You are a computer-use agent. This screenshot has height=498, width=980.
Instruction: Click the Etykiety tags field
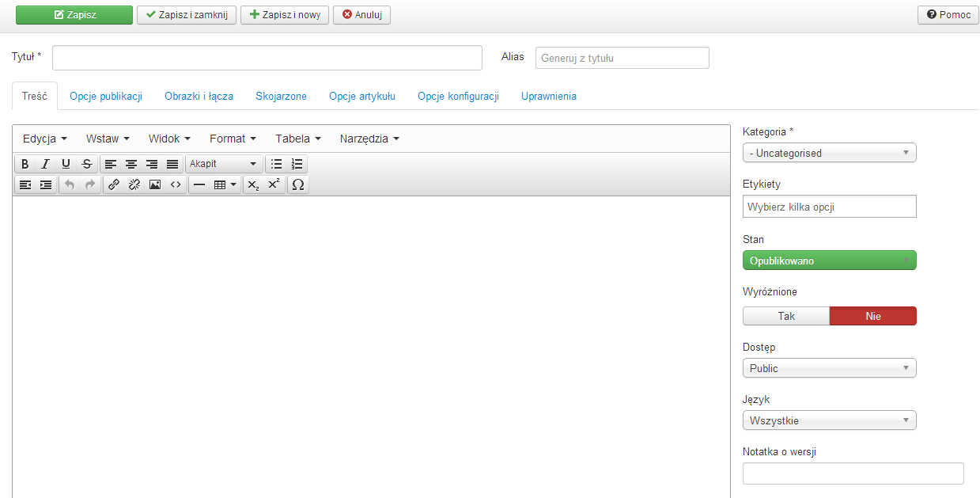pos(830,207)
